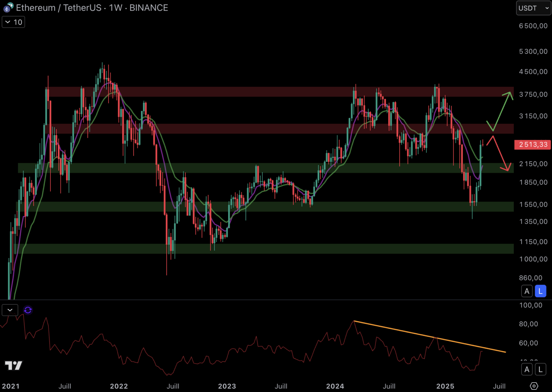
Task: Select the orange trendline on the oscillator
Action: coord(430,336)
